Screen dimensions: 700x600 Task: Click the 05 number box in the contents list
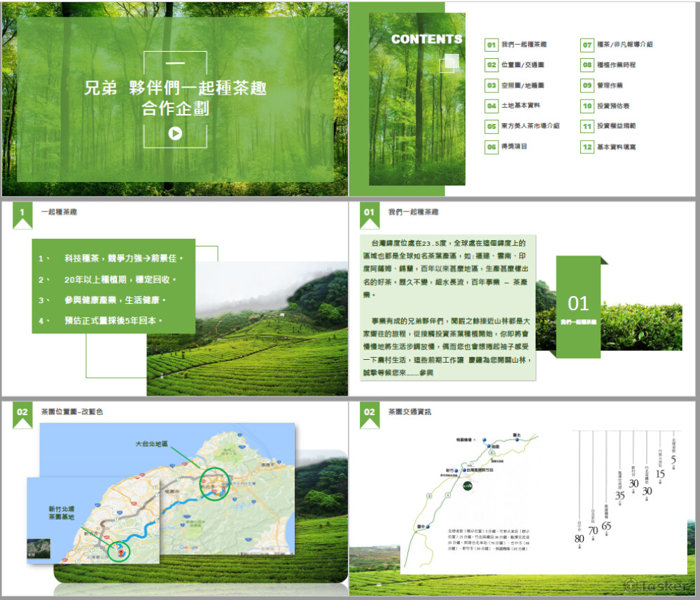tap(491, 126)
